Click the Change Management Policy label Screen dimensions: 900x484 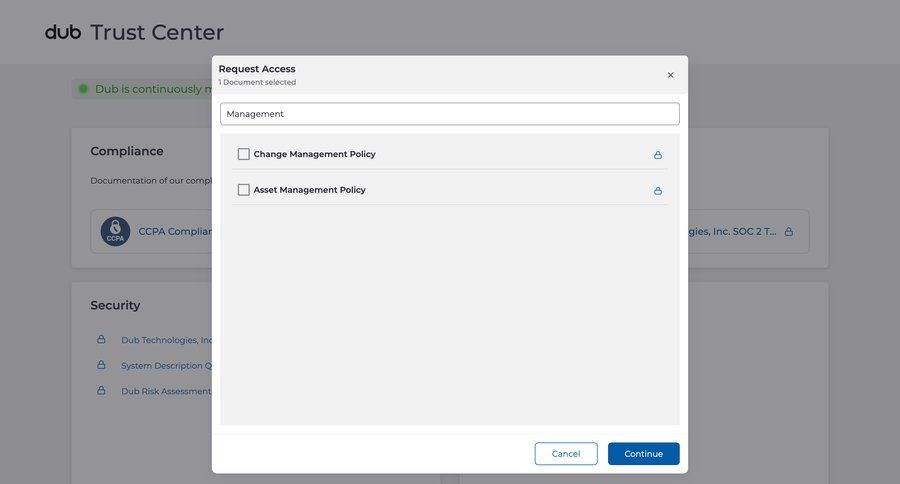click(x=315, y=154)
